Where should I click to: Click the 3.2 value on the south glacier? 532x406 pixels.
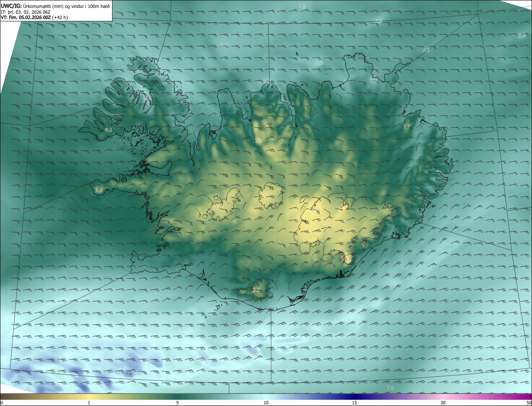pyautogui.click(x=256, y=290)
